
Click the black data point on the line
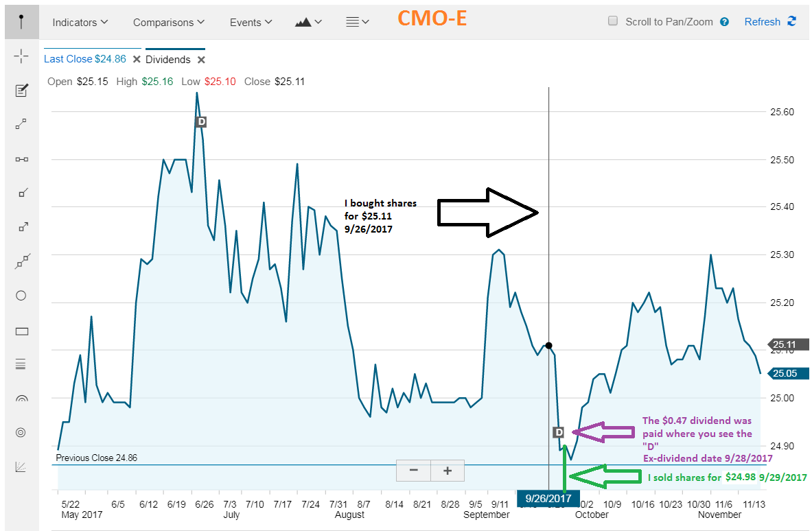(x=548, y=345)
